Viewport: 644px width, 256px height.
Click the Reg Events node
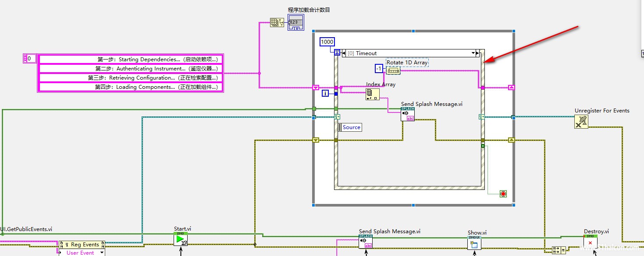(x=82, y=245)
